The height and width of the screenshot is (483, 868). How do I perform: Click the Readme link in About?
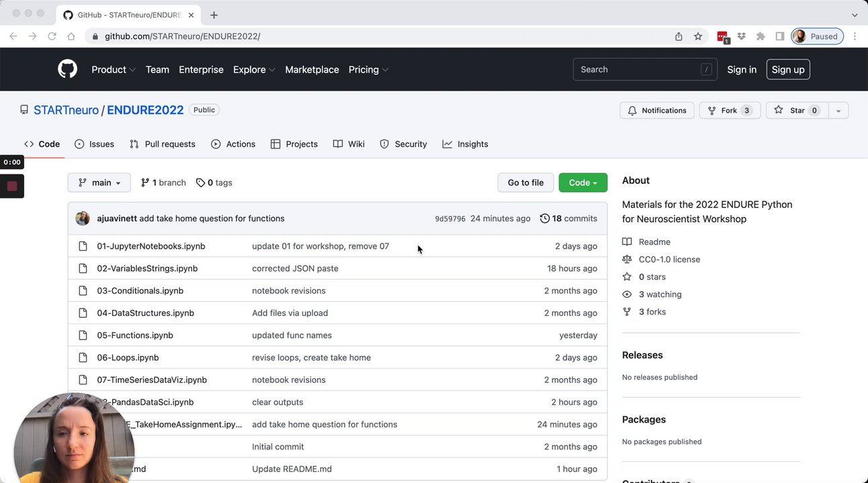pos(646,241)
